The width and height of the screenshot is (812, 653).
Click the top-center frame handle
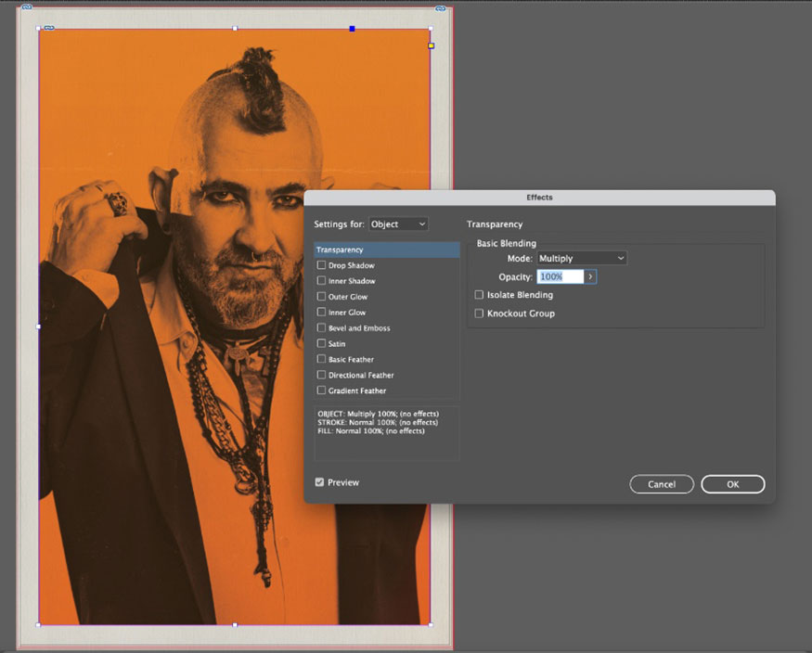(x=235, y=29)
